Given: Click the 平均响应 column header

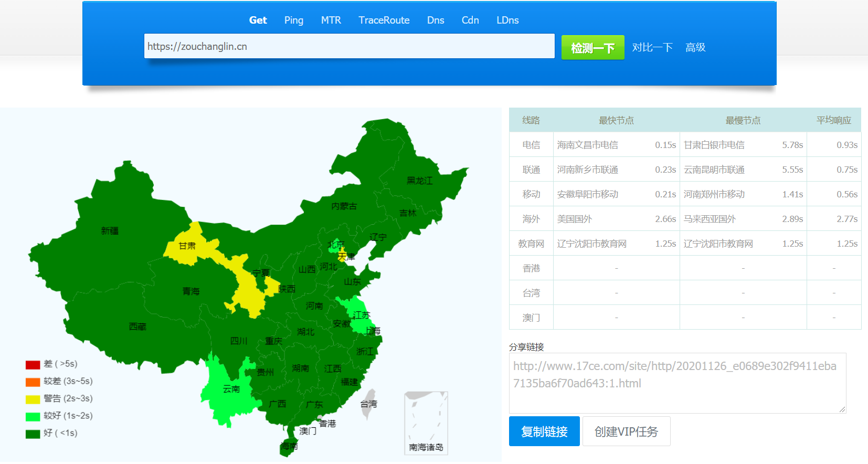Looking at the screenshot, I should (x=833, y=120).
